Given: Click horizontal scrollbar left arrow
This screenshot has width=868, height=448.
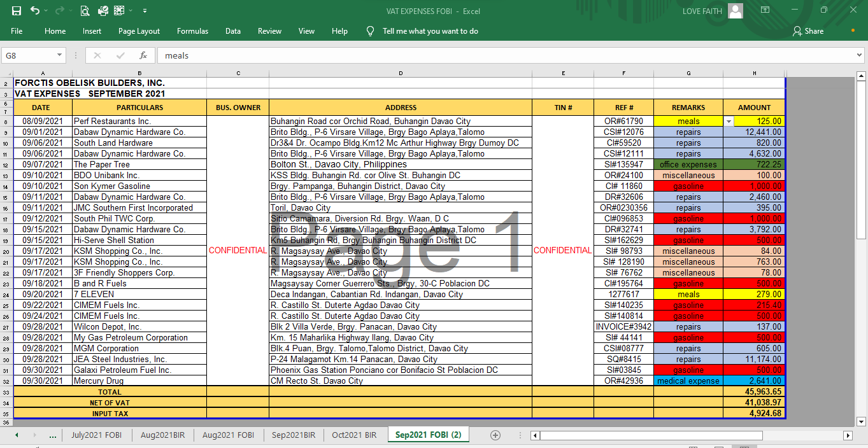Looking at the screenshot, I should click(x=535, y=435).
